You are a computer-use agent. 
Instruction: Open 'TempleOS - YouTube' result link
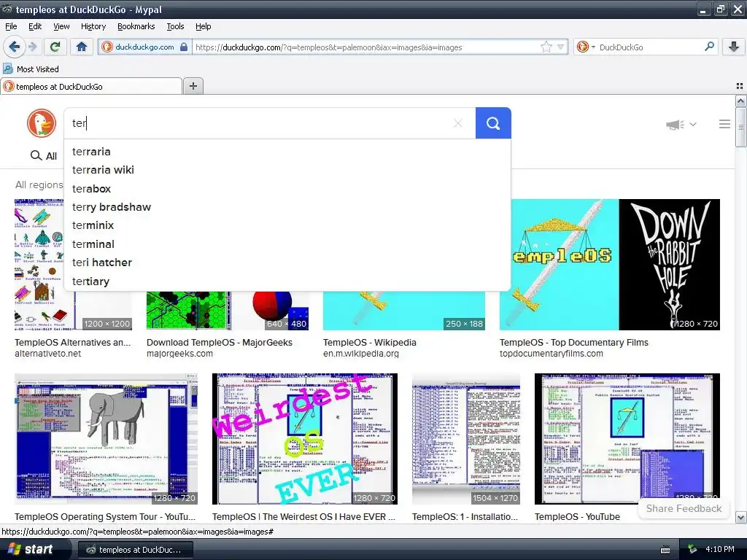tap(577, 517)
